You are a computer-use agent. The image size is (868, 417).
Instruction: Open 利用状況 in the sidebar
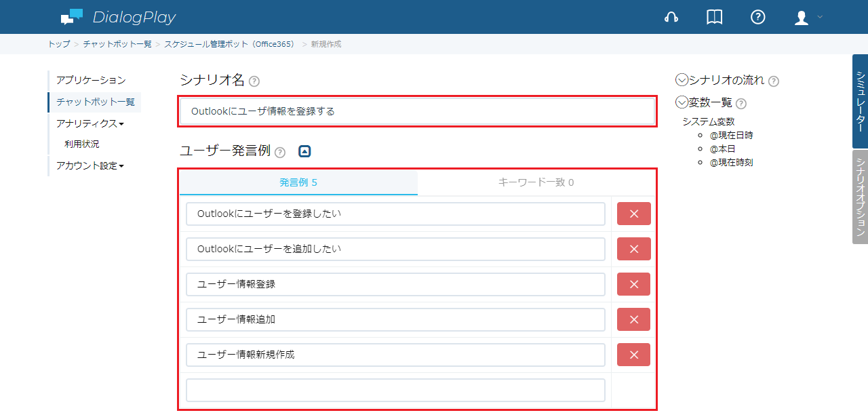(82, 144)
